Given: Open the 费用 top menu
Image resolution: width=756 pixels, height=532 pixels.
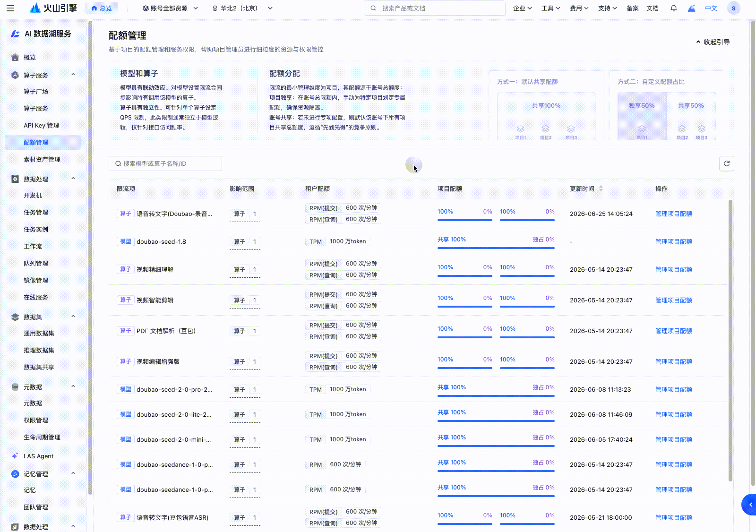Looking at the screenshot, I should [579, 8].
